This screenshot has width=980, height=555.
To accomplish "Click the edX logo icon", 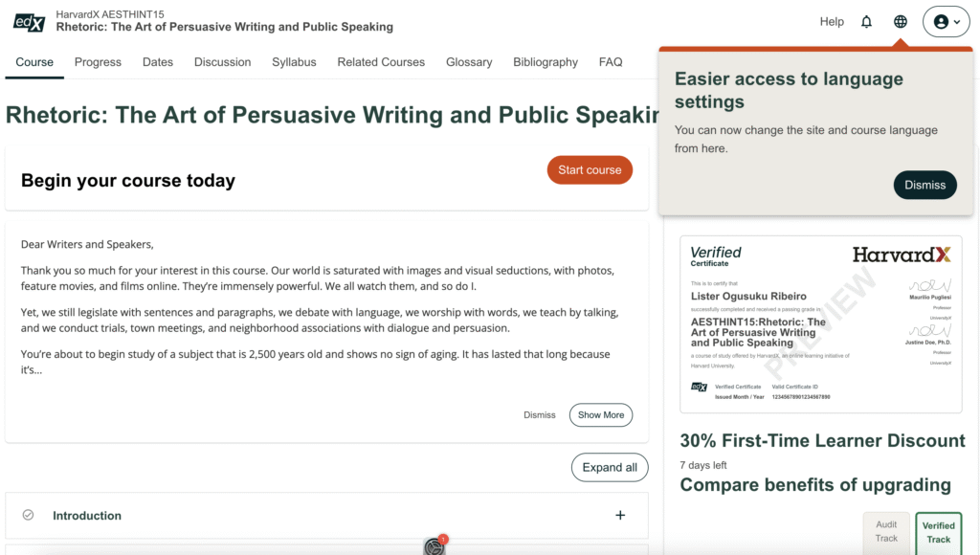I will pyautogui.click(x=29, y=23).
